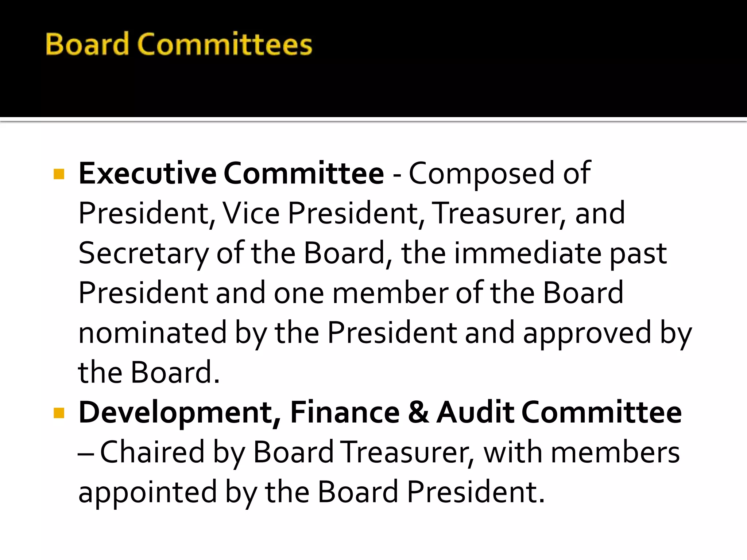Select the bold Executive Committee heading

point(231,173)
